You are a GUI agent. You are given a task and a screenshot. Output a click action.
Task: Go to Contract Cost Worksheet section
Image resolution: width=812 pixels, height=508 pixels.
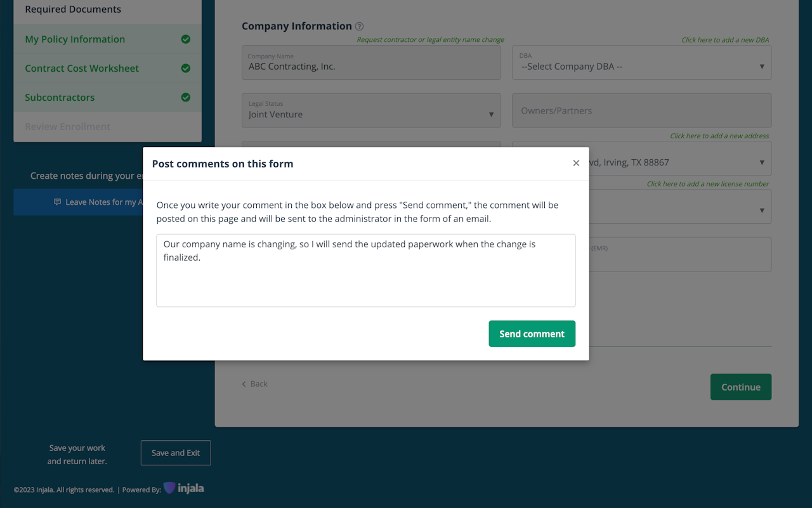[82, 68]
